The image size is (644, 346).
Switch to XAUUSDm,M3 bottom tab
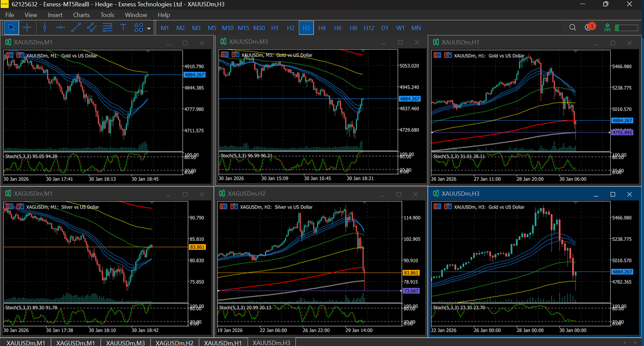point(126,342)
